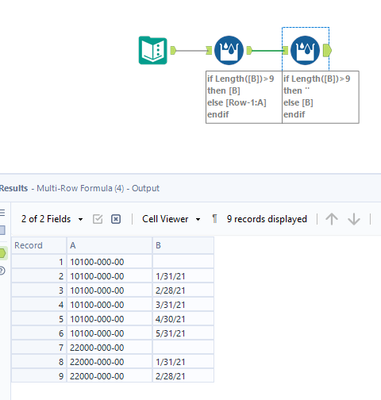The width and height of the screenshot is (381, 400).
Task: Select the first Multi-Row Formula tool
Action: coord(229,50)
